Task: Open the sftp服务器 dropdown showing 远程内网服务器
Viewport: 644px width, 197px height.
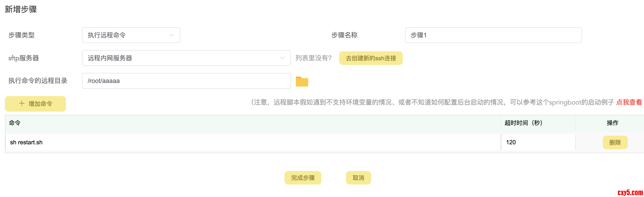Action: pyautogui.click(x=186, y=58)
